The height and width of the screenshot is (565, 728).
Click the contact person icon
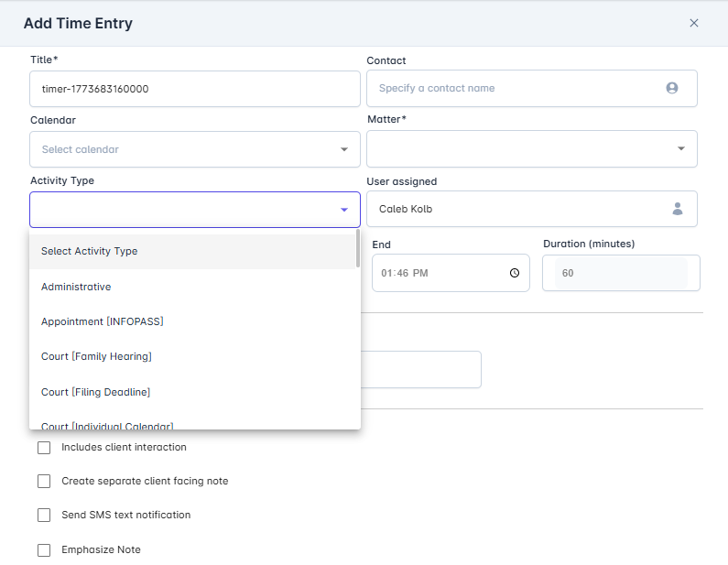coord(672,89)
